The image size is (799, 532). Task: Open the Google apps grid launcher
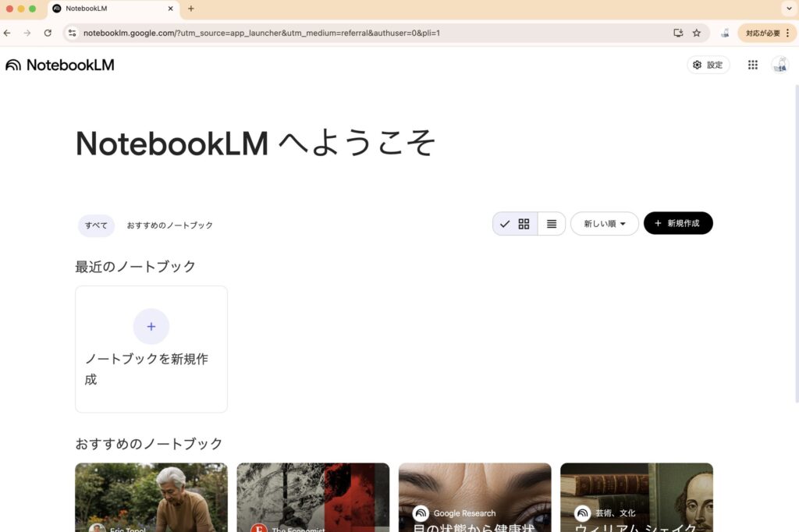click(752, 65)
